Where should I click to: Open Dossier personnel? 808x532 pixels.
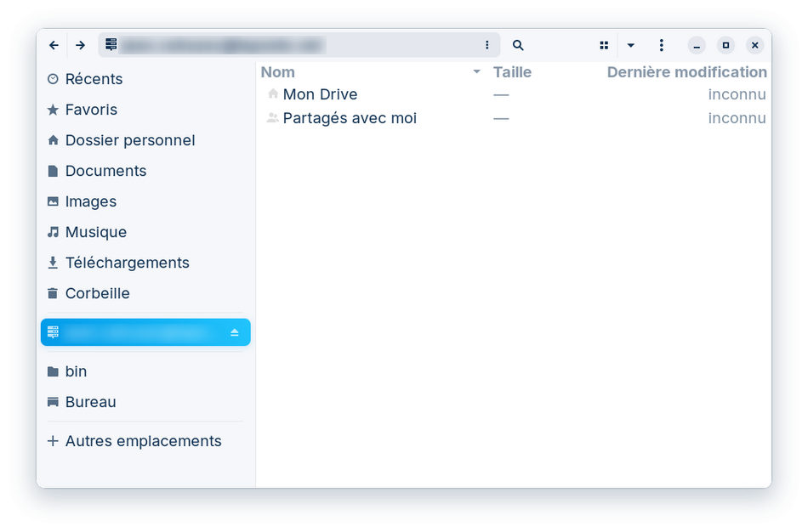pos(129,140)
